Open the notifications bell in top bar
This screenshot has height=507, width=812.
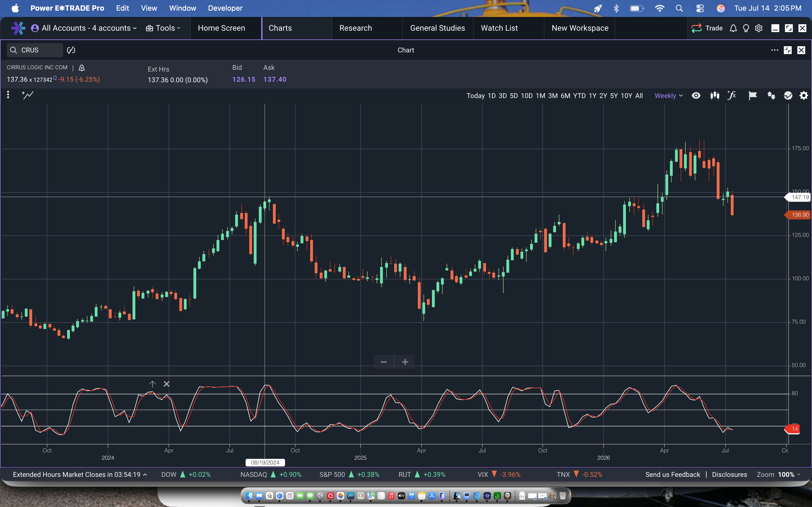coord(733,28)
